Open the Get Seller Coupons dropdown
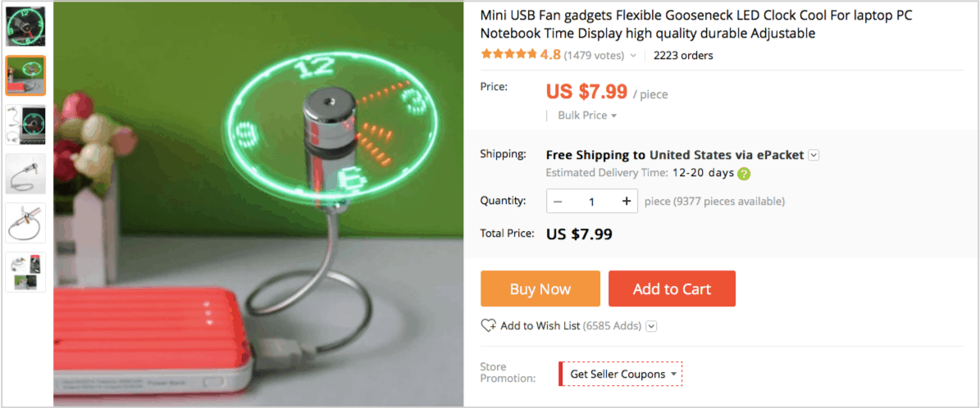The image size is (980, 408). pyautogui.click(x=621, y=374)
